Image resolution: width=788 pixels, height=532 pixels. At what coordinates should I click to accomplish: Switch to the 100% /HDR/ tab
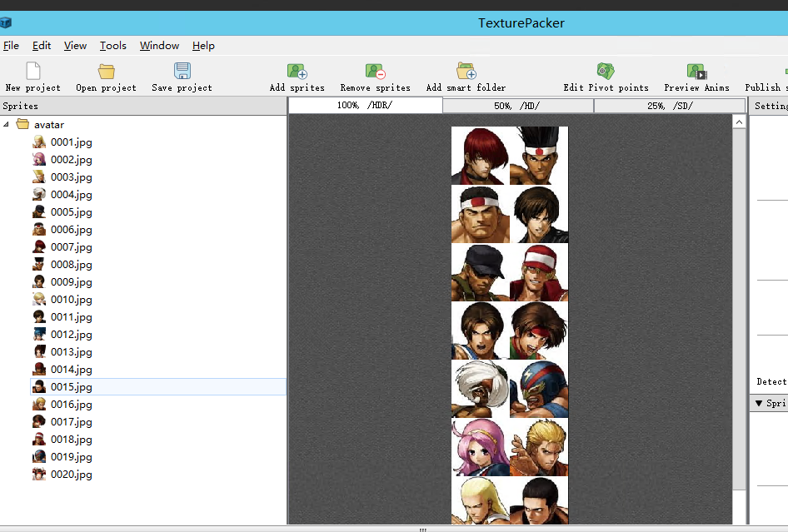point(366,106)
